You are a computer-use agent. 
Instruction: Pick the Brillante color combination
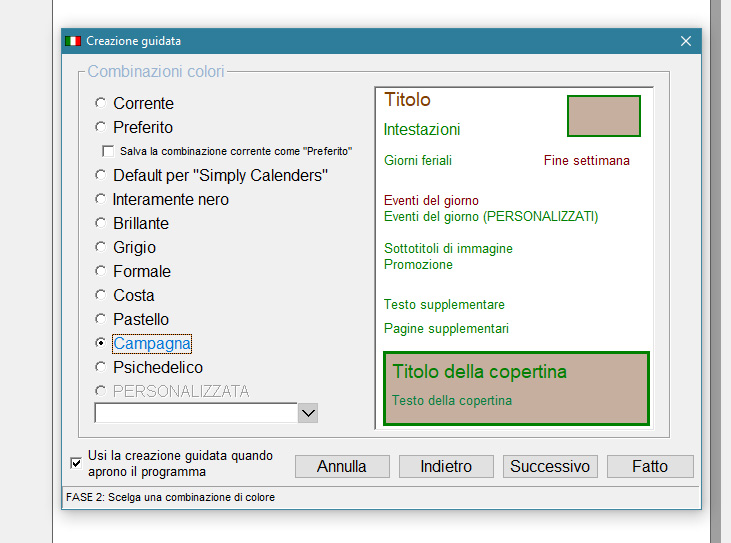pyautogui.click(x=100, y=223)
